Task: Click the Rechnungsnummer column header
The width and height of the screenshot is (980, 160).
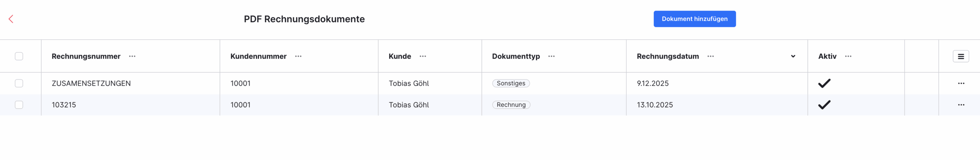Action: [x=86, y=57]
